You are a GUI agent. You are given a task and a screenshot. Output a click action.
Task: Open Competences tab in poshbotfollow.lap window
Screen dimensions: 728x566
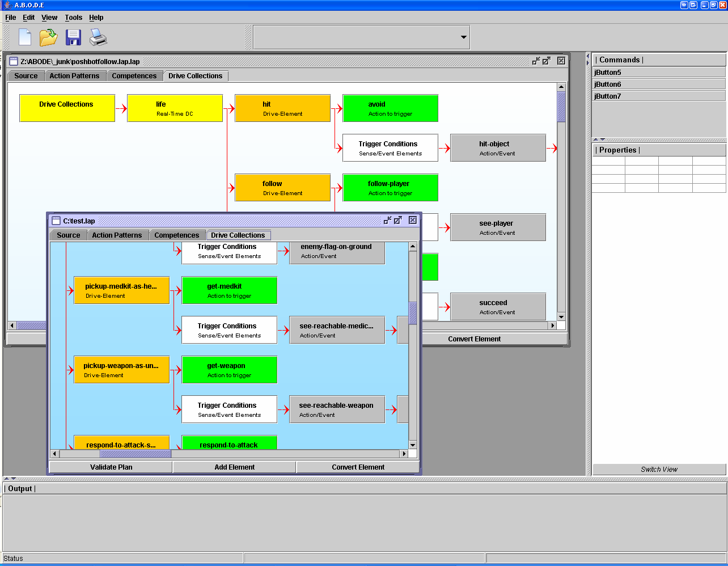click(x=134, y=76)
